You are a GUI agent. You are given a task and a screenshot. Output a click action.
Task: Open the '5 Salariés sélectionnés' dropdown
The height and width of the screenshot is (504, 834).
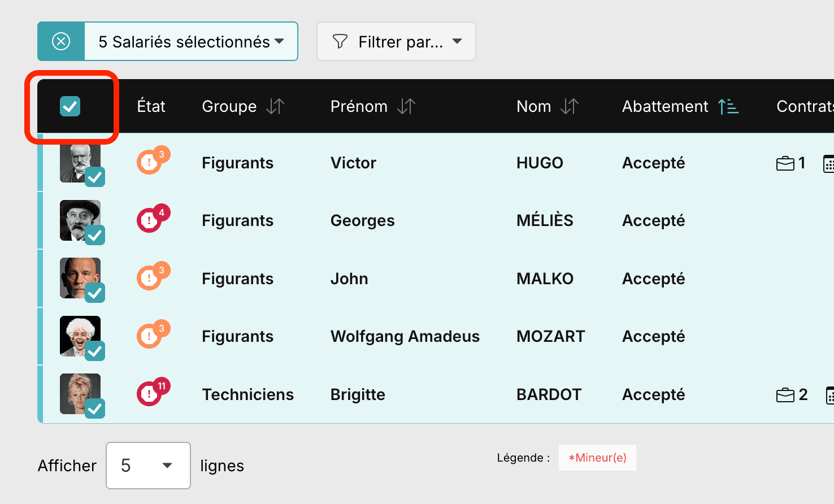click(x=191, y=41)
